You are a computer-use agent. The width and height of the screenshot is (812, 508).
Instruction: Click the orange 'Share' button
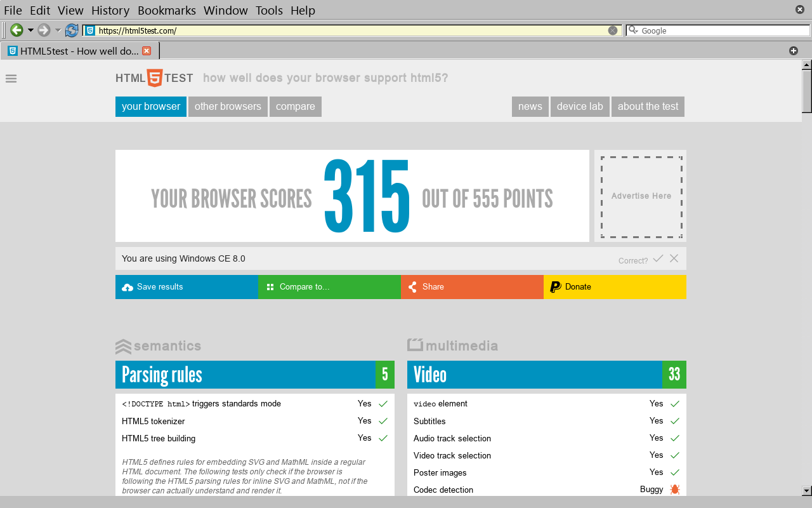tap(472, 287)
